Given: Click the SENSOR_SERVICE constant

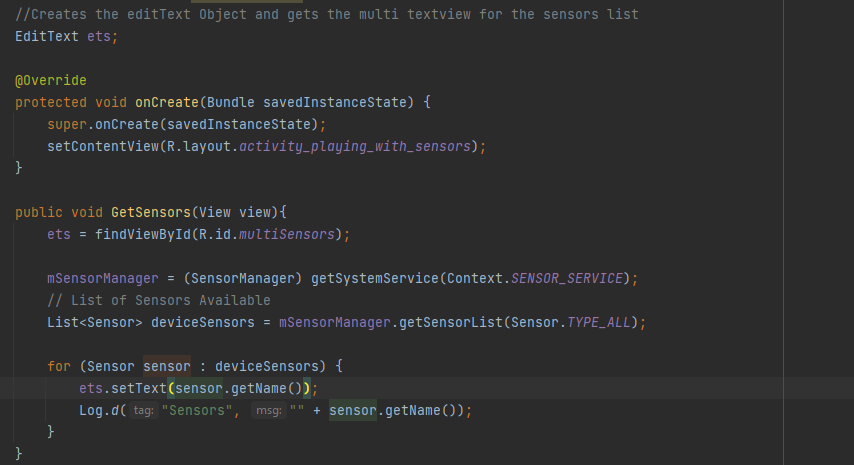Looking at the screenshot, I should 566,279.
